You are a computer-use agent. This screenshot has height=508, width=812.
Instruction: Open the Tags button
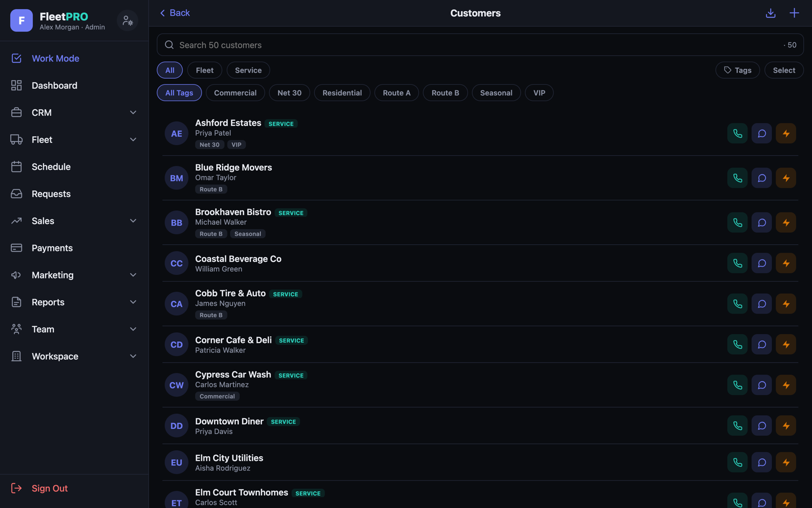737,70
